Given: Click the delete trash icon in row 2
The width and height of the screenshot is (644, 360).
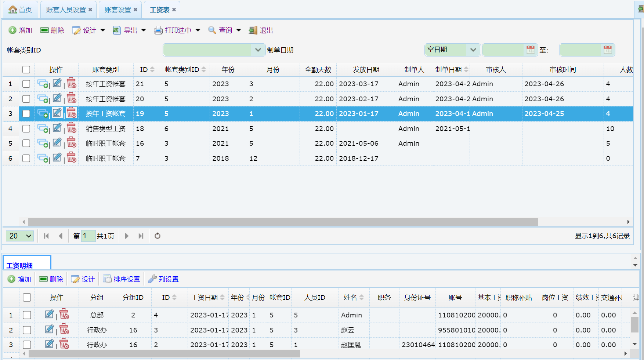Looking at the screenshot, I should [72, 99].
